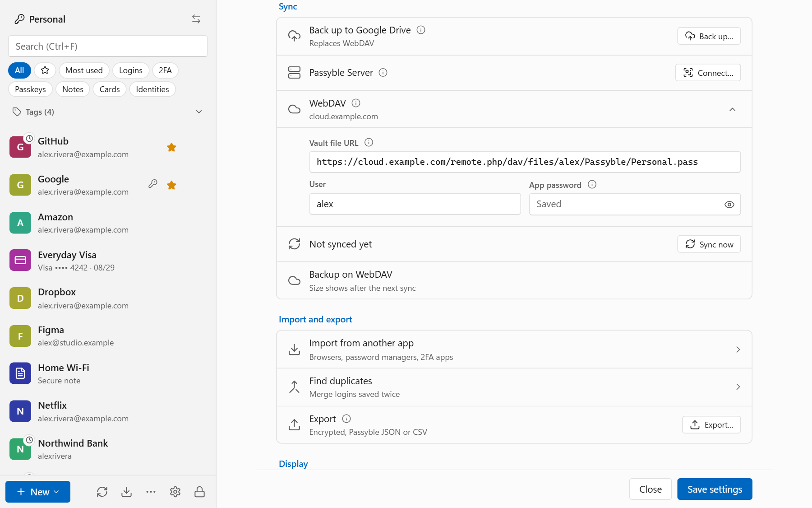Open settings via the gear icon
Screen dimensions: 812x508
[x=175, y=492]
